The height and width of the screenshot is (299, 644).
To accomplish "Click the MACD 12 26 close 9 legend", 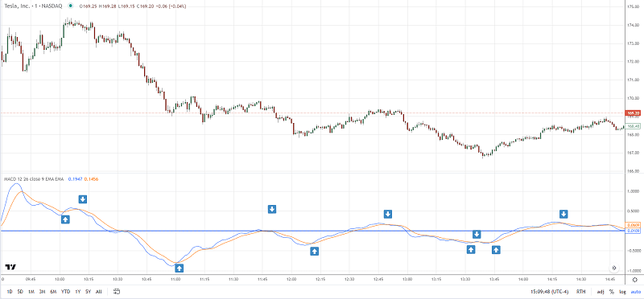I will click(33, 179).
